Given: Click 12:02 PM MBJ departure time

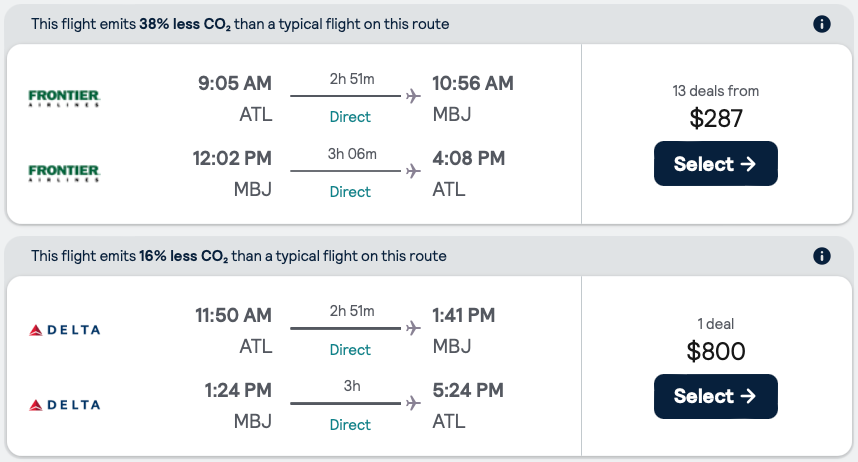Looking at the screenshot, I should tap(232, 158).
